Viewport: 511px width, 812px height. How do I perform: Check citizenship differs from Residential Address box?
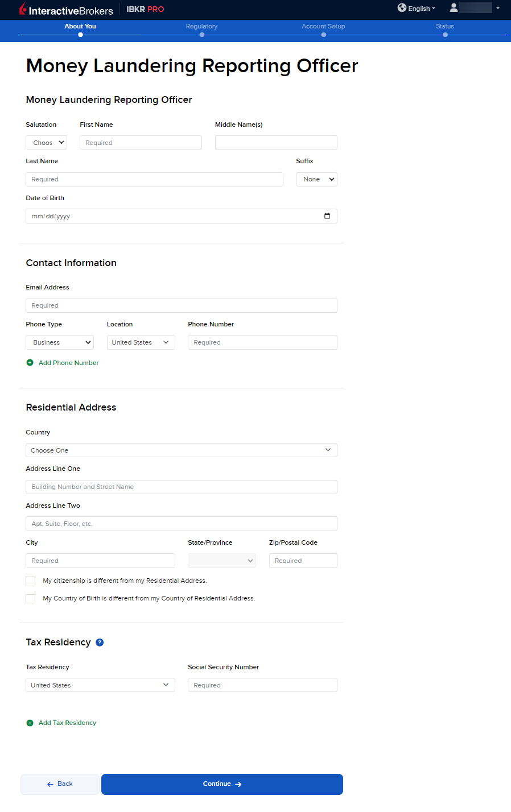click(31, 581)
